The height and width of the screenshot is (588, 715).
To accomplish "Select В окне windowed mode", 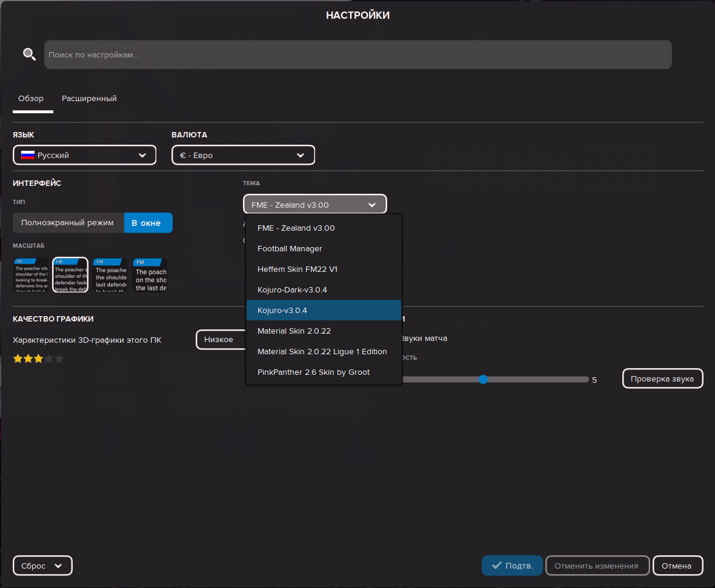I will pyautogui.click(x=148, y=222).
